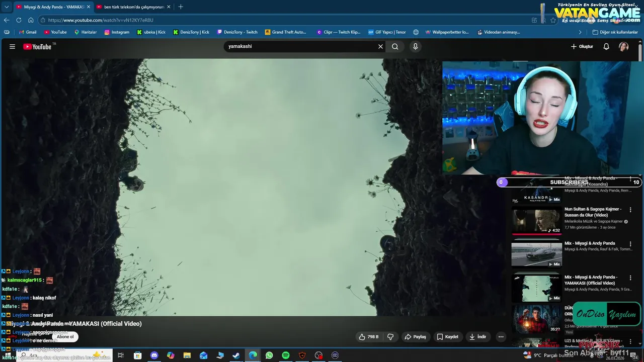
Task: Open ubeka | Kick bookmark
Action: pyautogui.click(x=151, y=32)
